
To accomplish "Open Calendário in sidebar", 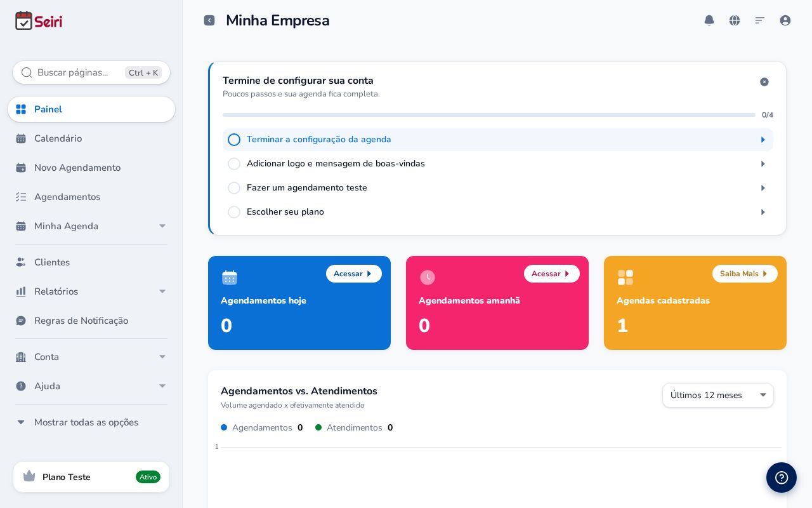I will point(91,138).
